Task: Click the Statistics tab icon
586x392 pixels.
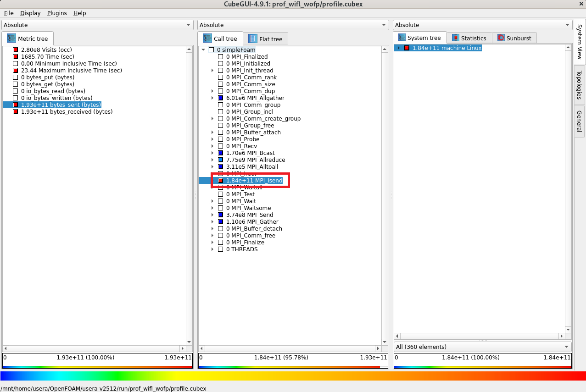Action: coord(456,38)
